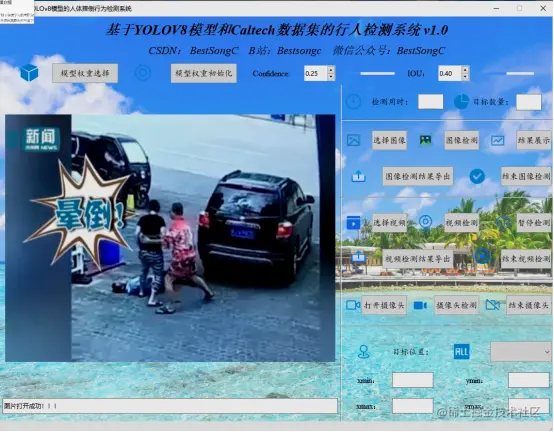
Task: Click the IOU 0.40 input field
Action: pyautogui.click(x=450, y=73)
